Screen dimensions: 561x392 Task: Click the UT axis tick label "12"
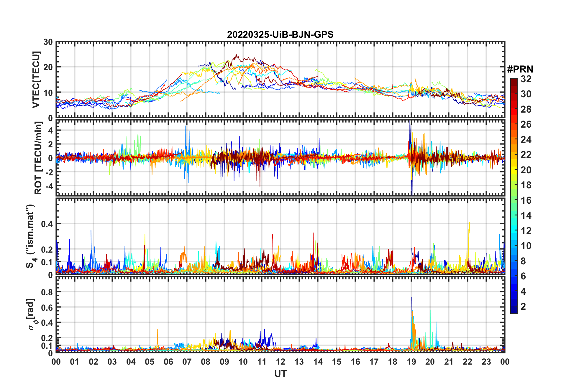coord(280,362)
